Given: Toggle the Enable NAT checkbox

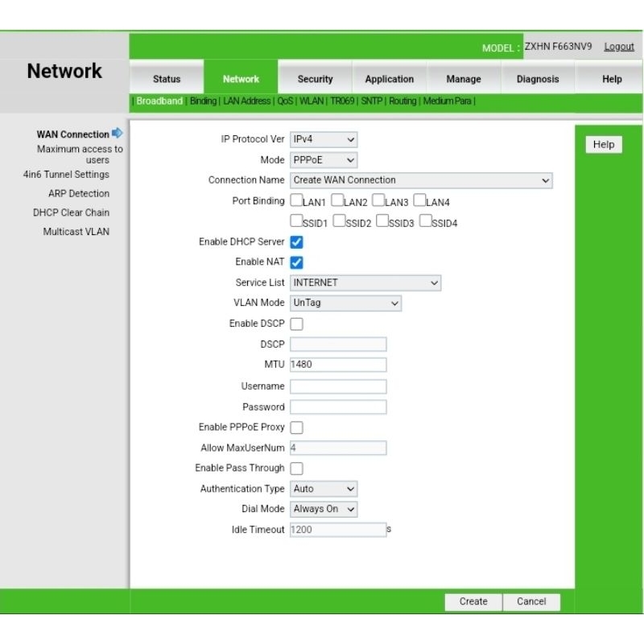Looking at the screenshot, I should (296, 262).
